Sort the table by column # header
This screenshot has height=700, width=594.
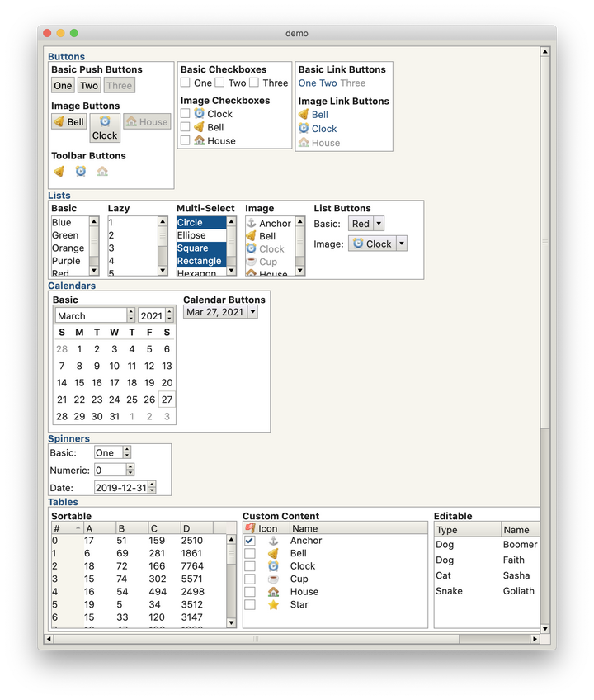(x=68, y=528)
